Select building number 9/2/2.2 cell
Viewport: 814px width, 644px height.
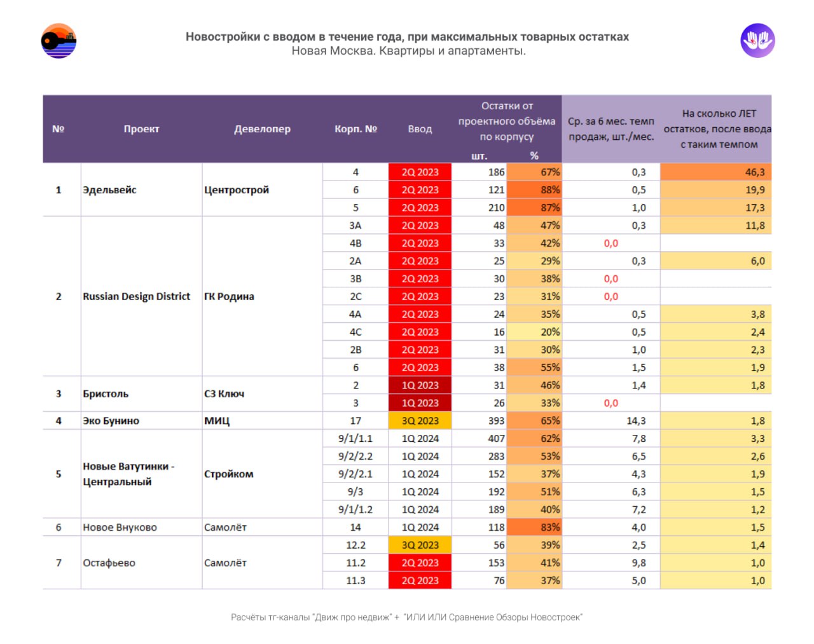[x=355, y=456]
